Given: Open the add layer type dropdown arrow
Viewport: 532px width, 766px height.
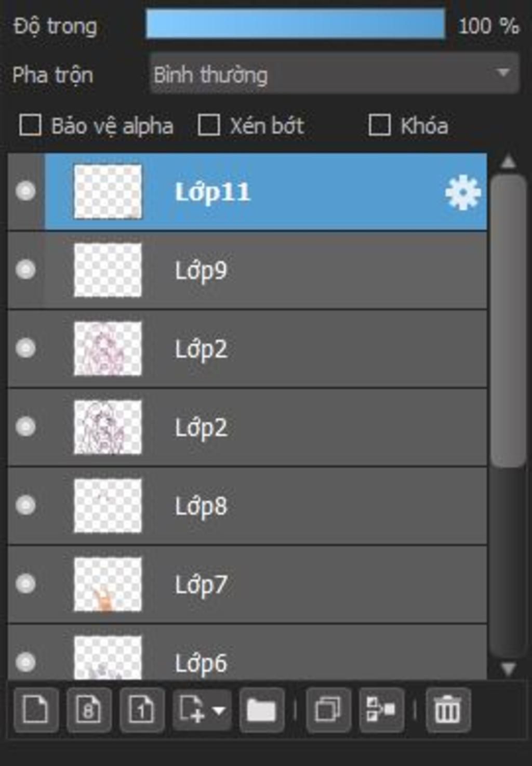Looking at the screenshot, I should coord(219,710).
